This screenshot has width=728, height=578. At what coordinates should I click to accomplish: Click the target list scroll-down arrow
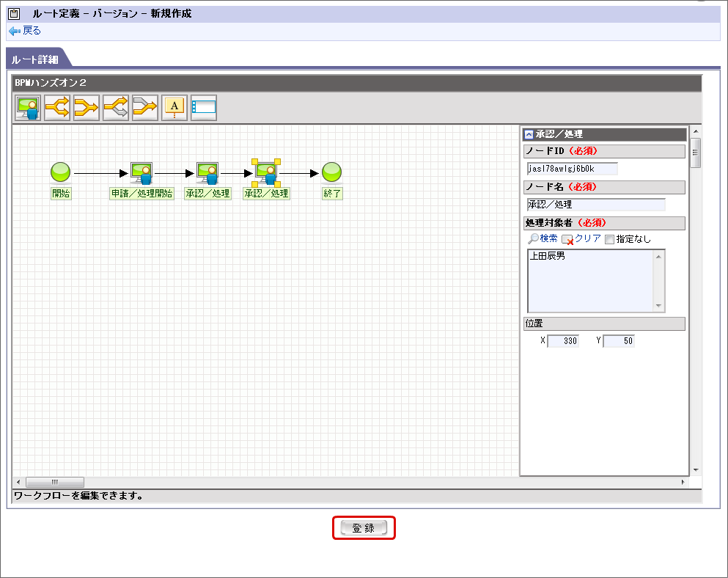coord(658,306)
